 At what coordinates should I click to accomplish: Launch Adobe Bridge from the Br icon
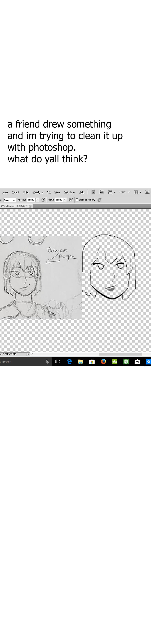tap(93, 192)
